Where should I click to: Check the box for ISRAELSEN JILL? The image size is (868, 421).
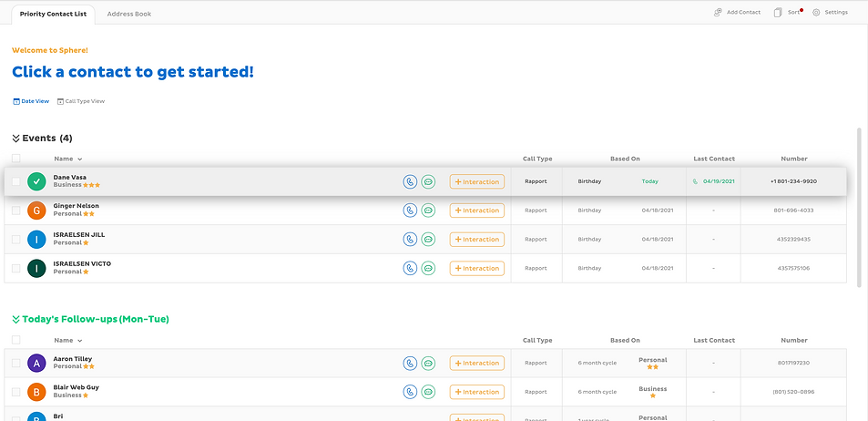16,240
